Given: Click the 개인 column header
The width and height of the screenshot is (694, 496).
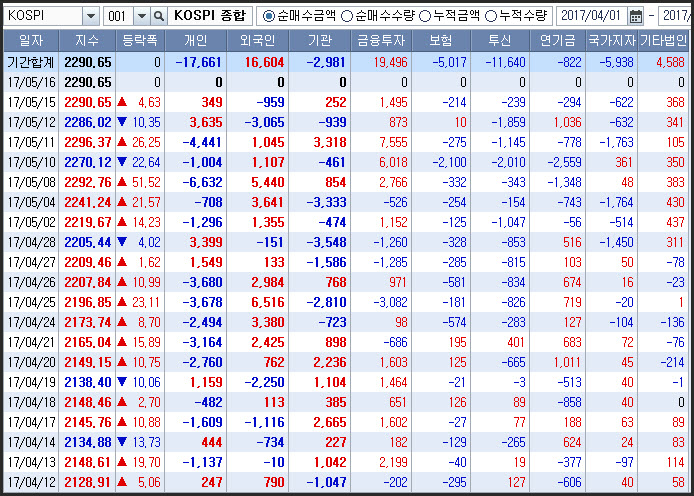Looking at the screenshot, I should pyautogui.click(x=196, y=41).
